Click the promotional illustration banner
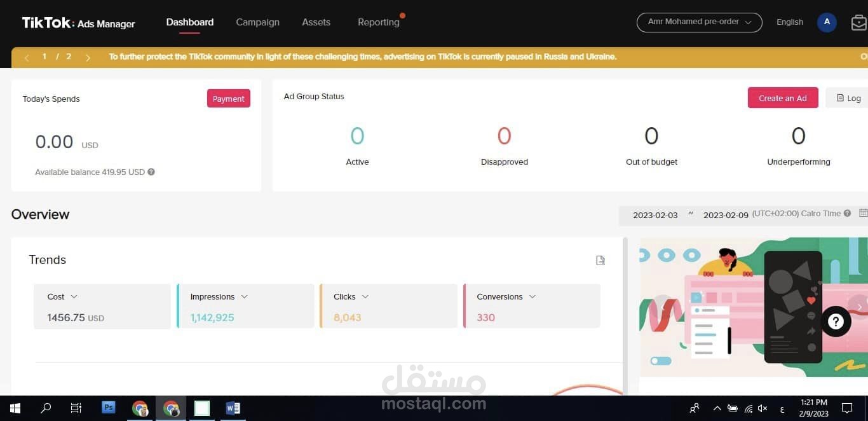 (754, 307)
